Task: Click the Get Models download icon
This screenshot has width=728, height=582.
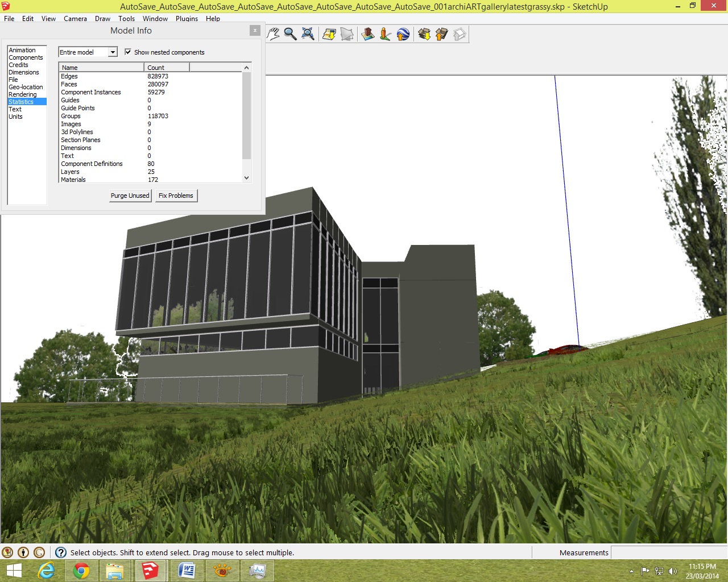Action: point(424,34)
